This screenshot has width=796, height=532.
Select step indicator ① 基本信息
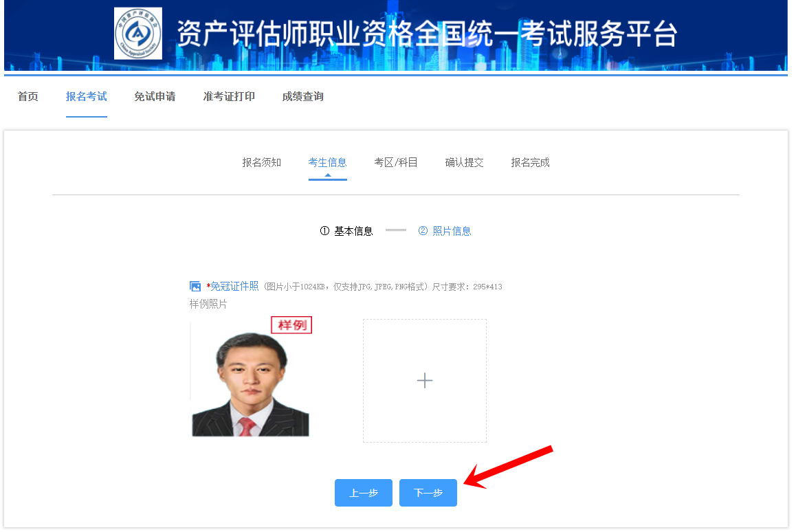(346, 231)
